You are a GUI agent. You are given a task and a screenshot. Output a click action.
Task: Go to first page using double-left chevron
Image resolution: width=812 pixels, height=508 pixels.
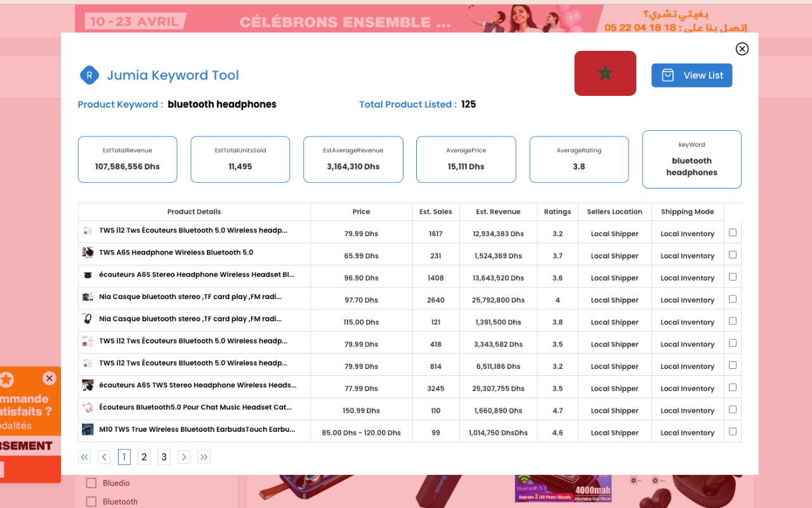(84, 457)
